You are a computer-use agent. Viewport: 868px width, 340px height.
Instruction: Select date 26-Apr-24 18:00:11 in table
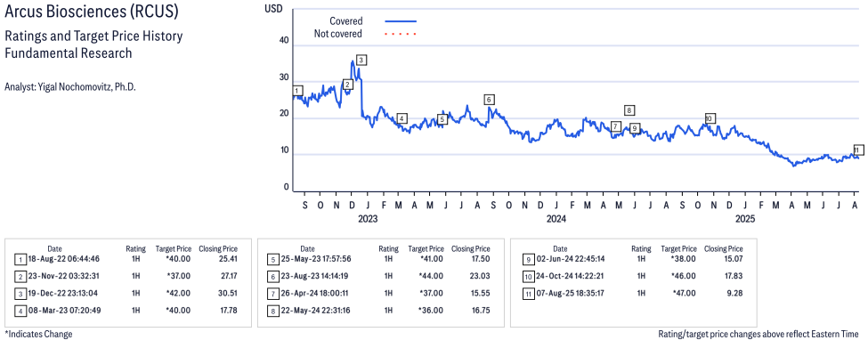tap(314, 294)
